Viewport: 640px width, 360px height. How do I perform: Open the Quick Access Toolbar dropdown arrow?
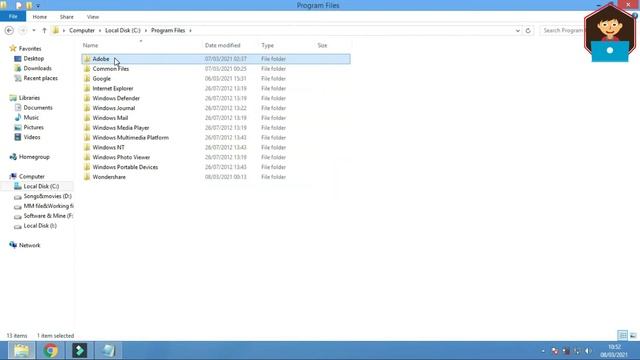pyautogui.click(x=38, y=6)
